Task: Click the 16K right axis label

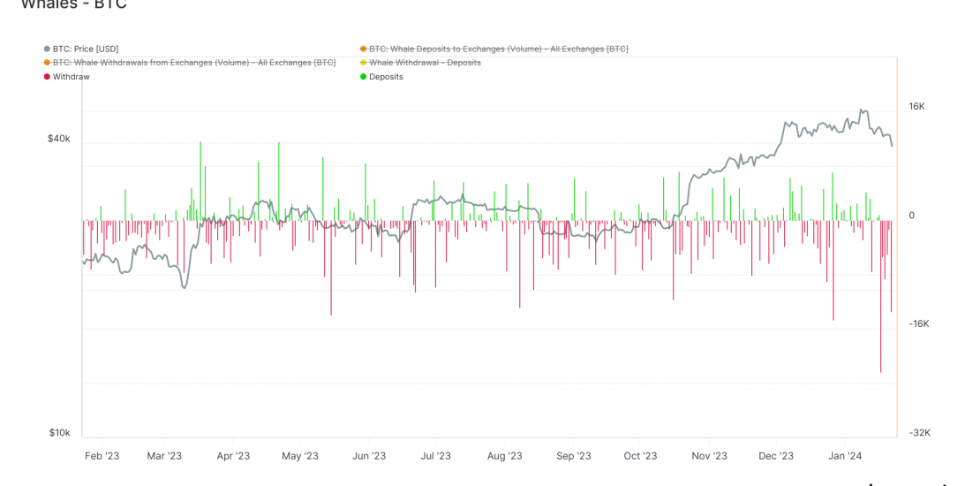Action: point(916,106)
